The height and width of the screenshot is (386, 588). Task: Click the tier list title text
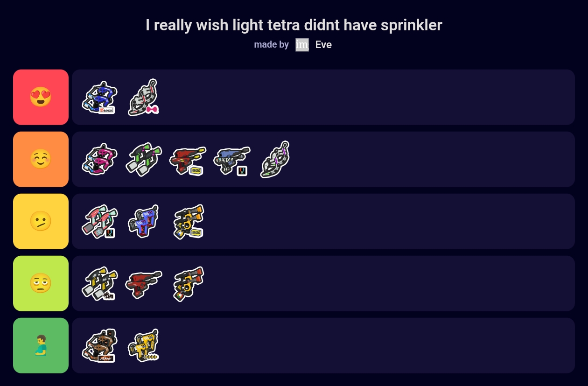click(294, 25)
